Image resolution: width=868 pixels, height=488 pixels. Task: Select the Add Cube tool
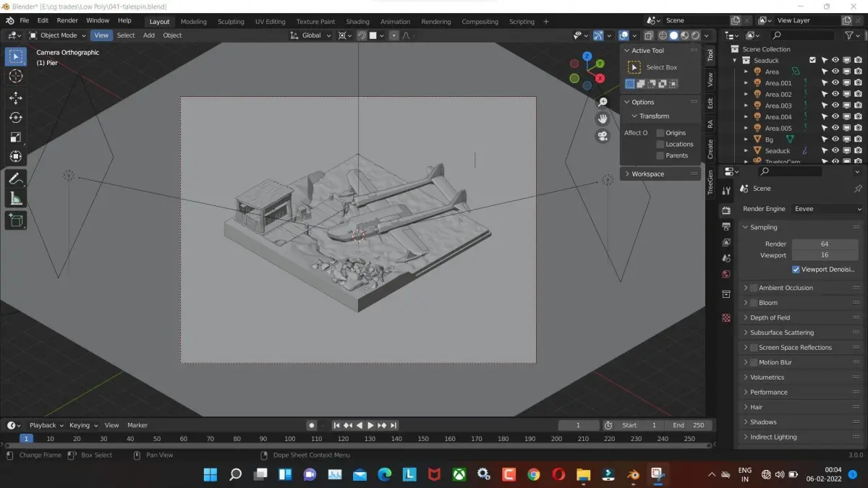click(16, 220)
